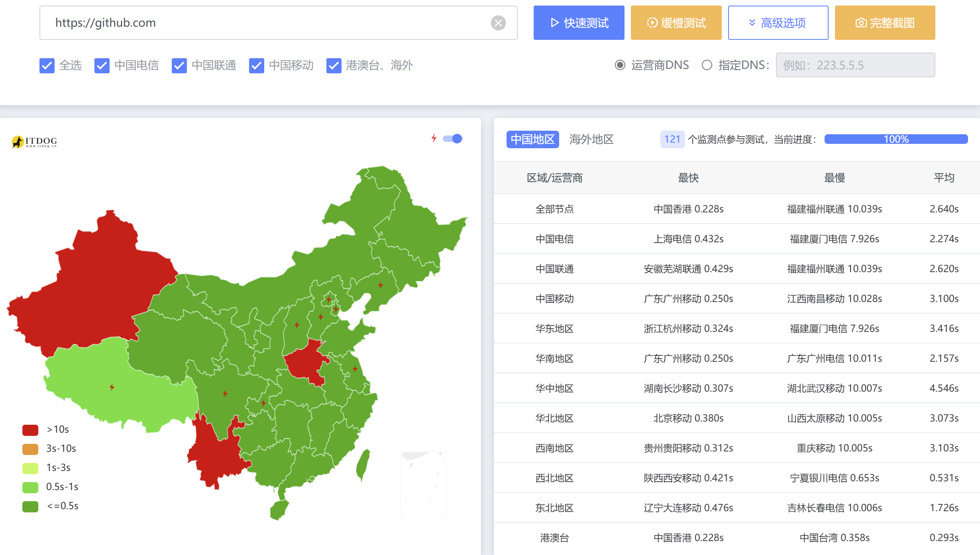The image size is (980, 555).
Task: Uncheck the 港澳台、海外 checkbox
Action: (x=334, y=65)
